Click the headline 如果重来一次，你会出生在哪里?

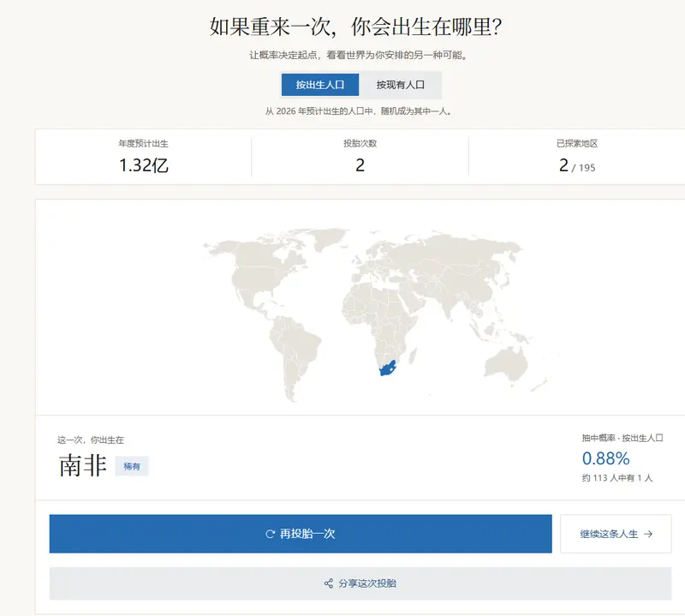pos(355,27)
